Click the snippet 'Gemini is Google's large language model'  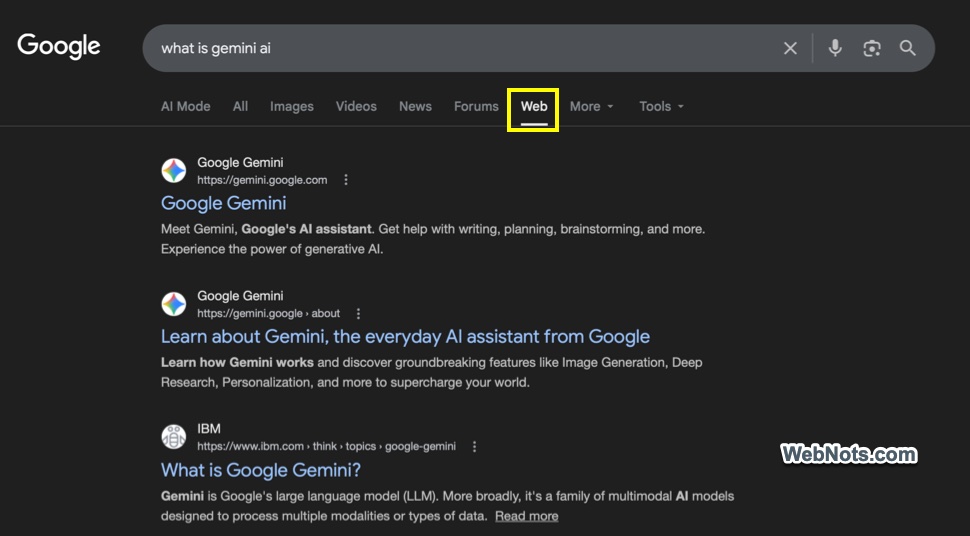tap(447, 506)
